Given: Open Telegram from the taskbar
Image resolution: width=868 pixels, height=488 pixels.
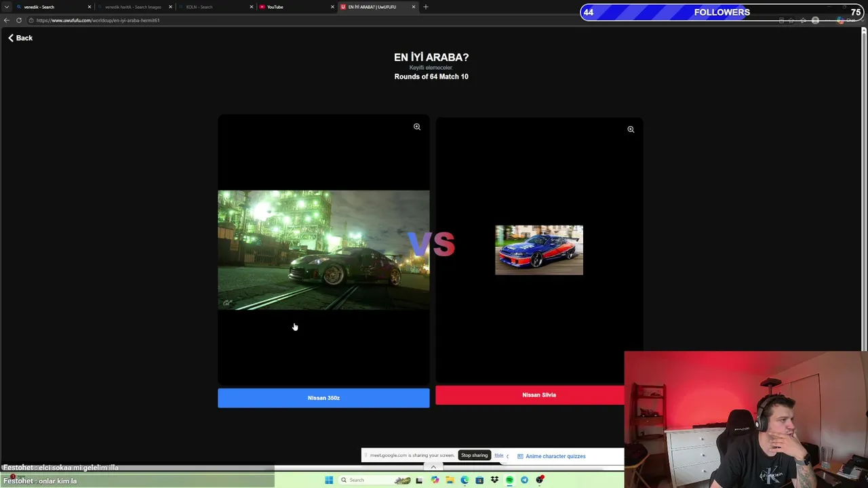Looking at the screenshot, I should pos(524,480).
